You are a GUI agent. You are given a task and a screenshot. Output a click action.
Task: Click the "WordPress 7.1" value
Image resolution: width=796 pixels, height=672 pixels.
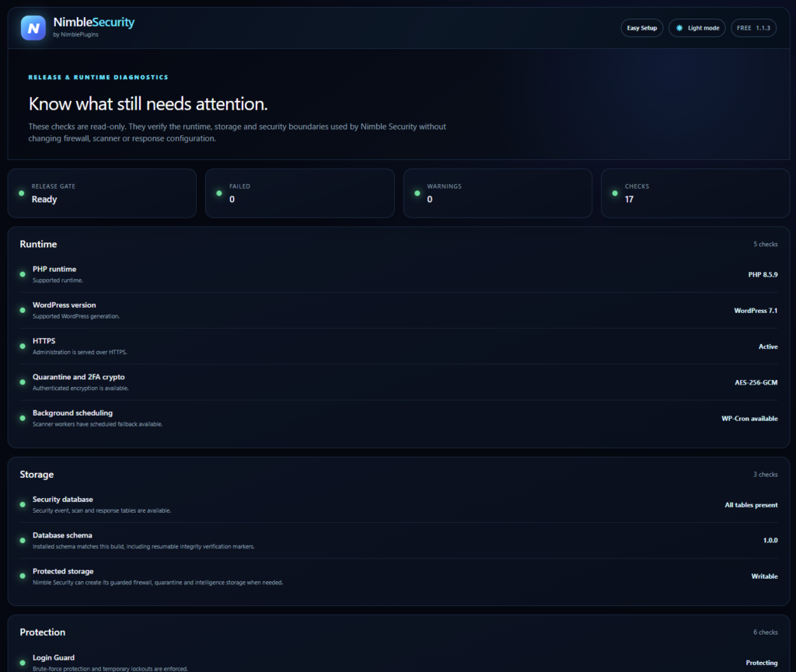click(756, 311)
